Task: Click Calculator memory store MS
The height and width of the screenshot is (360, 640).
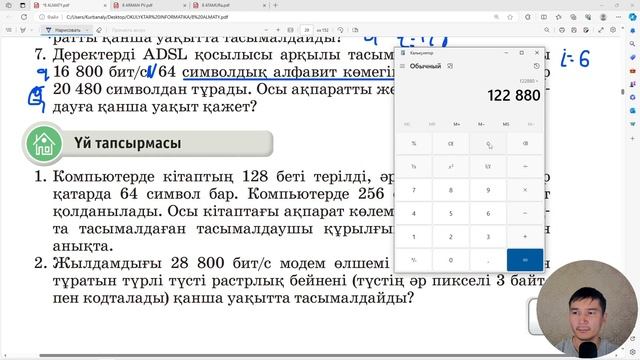Action: [506, 124]
